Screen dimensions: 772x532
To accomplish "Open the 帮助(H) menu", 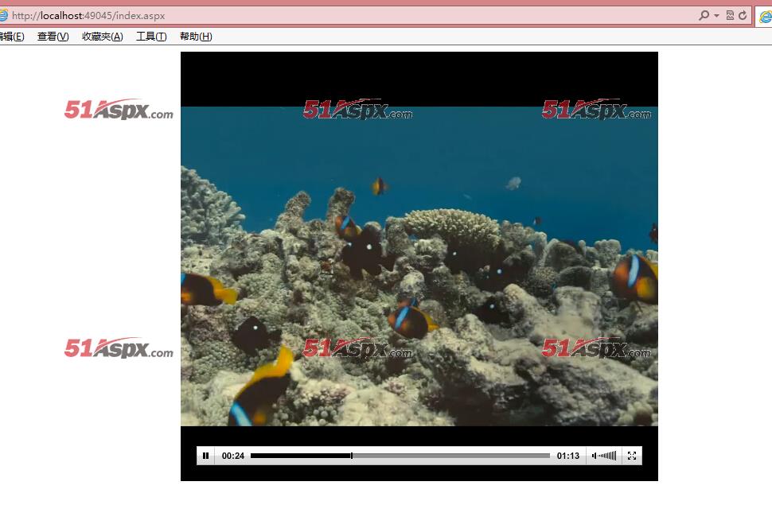I will point(196,37).
